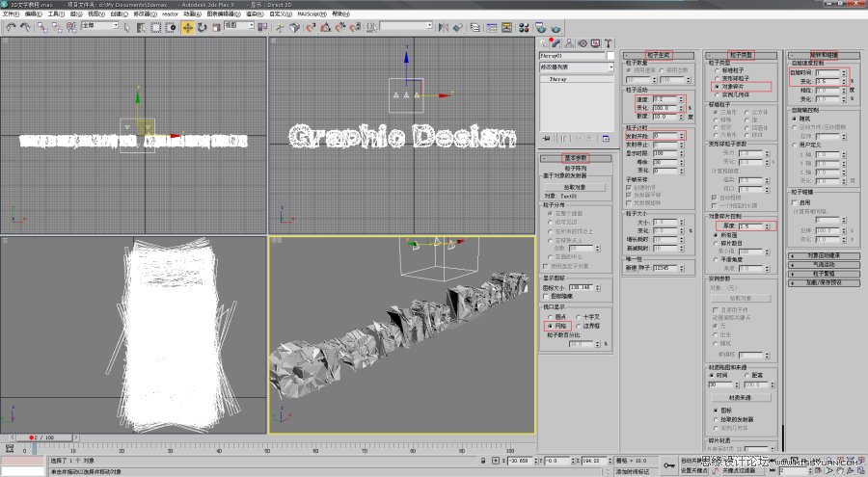868x477 pixels.
Task: Expand the 加载/保存预设 rollout
Action: coord(824,282)
